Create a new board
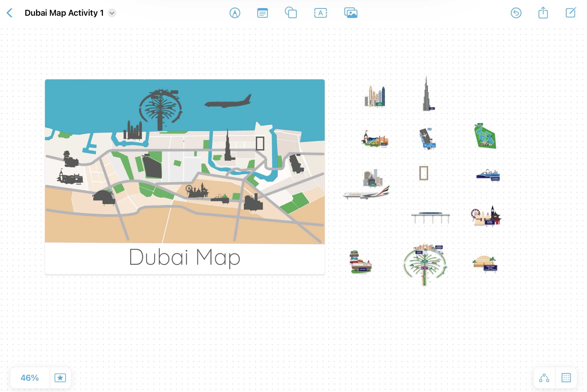 [571, 13]
